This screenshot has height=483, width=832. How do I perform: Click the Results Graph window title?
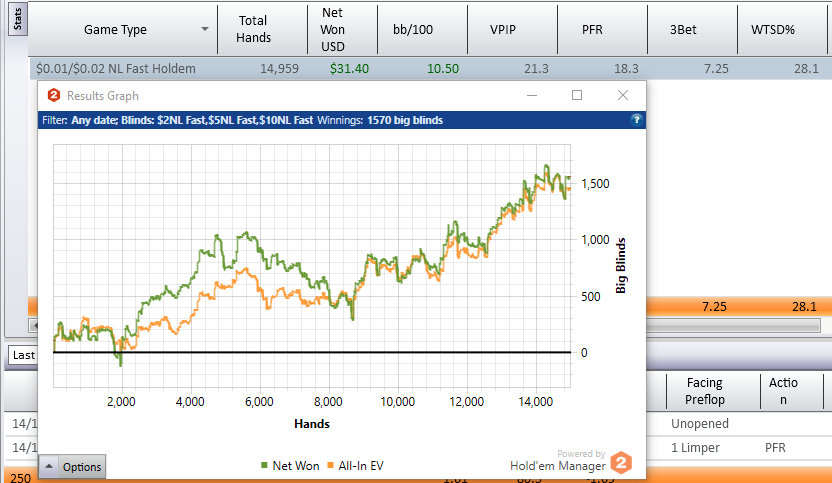point(103,96)
